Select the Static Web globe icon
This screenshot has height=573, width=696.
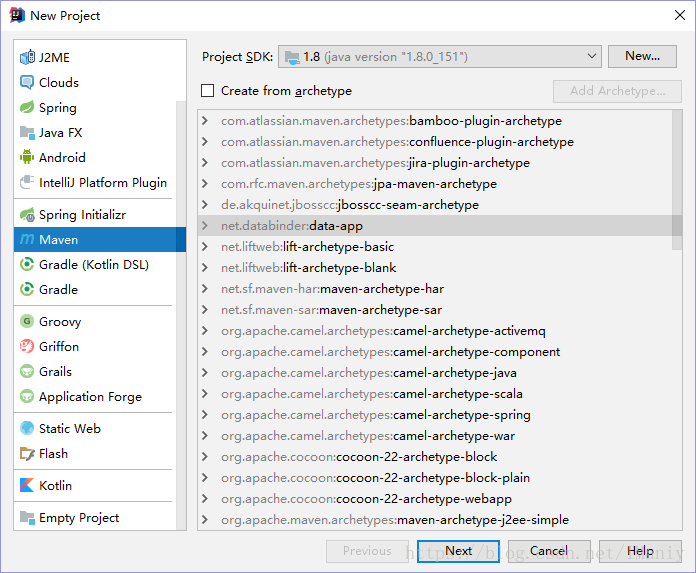coord(27,428)
